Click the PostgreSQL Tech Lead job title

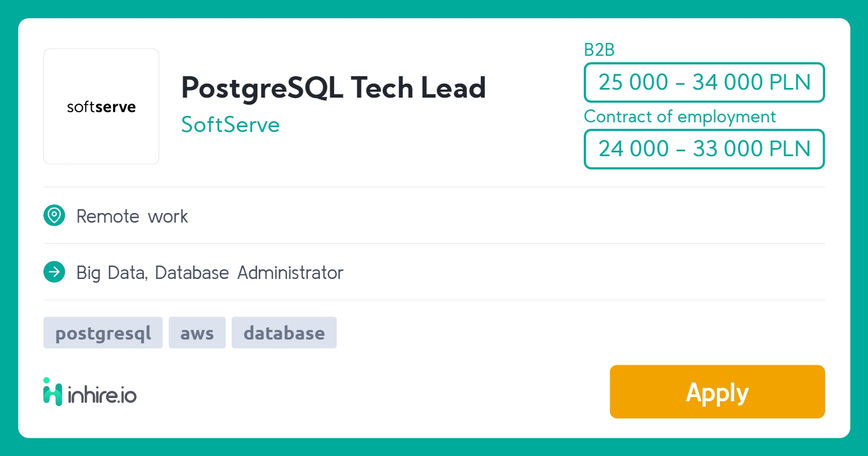point(333,88)
